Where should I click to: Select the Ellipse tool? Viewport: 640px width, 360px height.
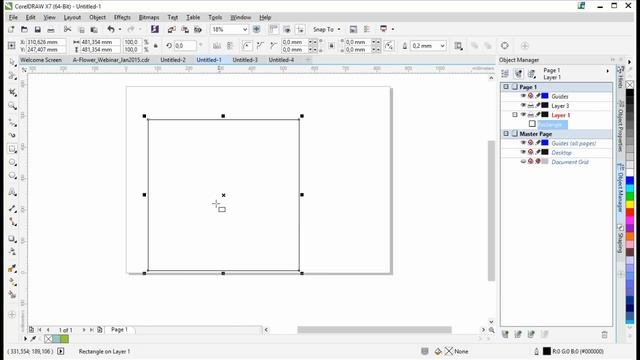tap(12, 162)
